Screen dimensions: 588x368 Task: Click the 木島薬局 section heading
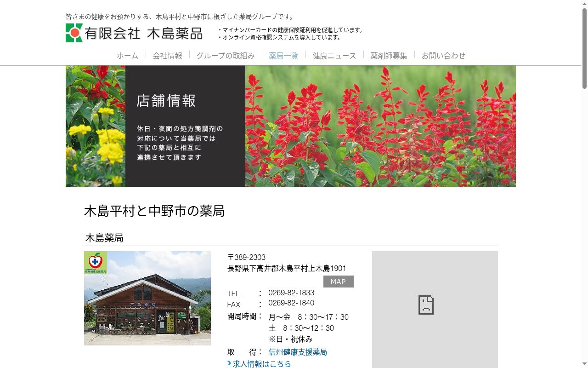[x=104, y=238]
